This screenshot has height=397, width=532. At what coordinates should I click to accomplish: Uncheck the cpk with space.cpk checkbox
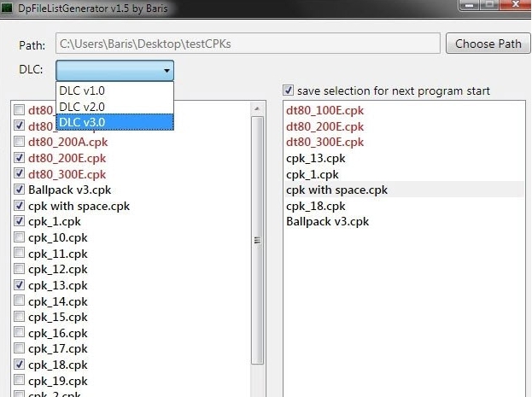point(19,205)
